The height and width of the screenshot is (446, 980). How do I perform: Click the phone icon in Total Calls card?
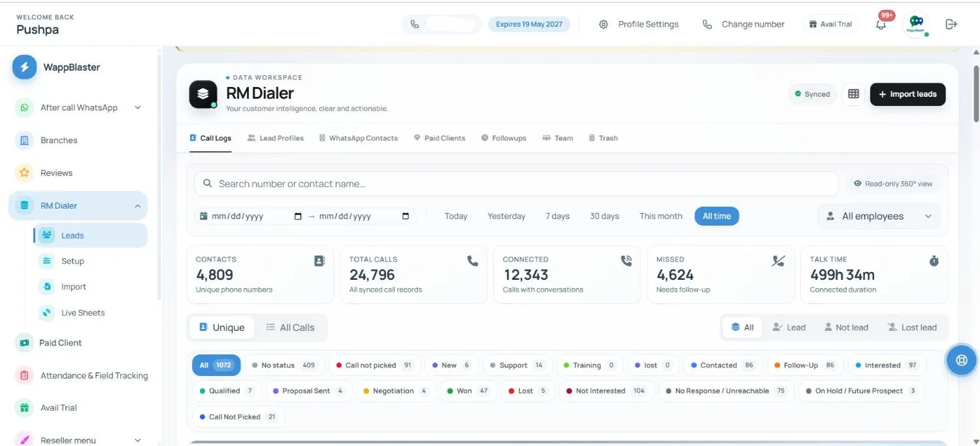click(x=473, y=261)
